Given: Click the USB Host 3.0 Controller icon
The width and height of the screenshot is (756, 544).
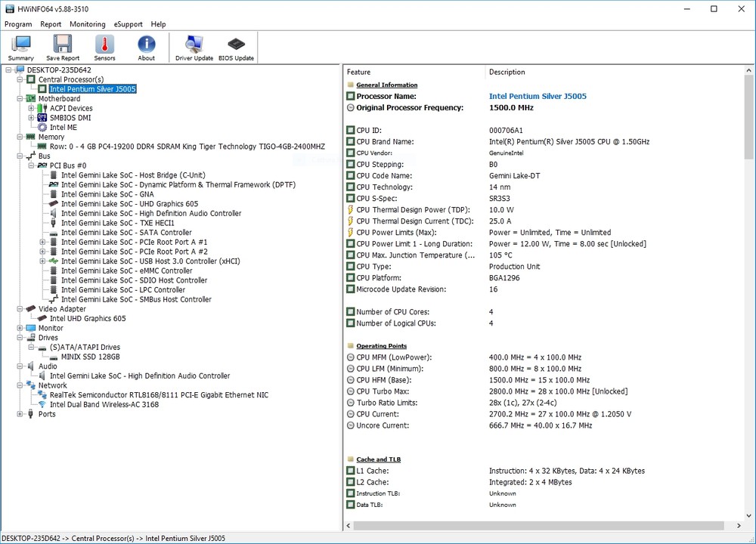Looking at the screenshot, I should (x=54, y=261).
